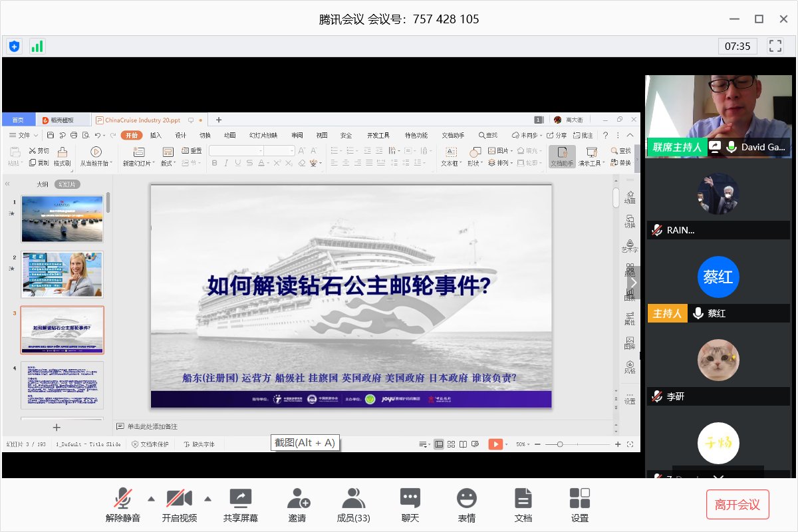798x532 pixels.
Task: Open the 设计 ribbon tab
Action: [x=180, y=135]
